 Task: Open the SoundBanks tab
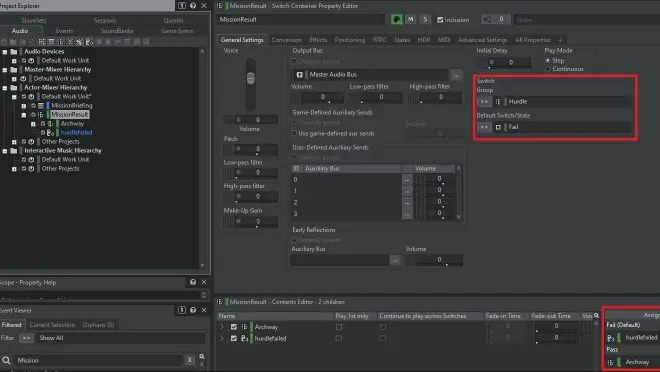[x=117, y=31]
